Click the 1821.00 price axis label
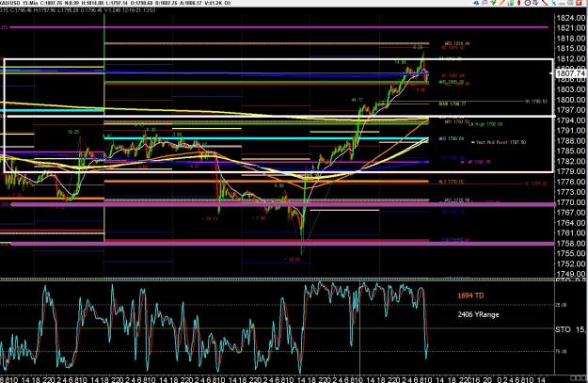Viewport: 588px width, 383px height. coord(571,28)
